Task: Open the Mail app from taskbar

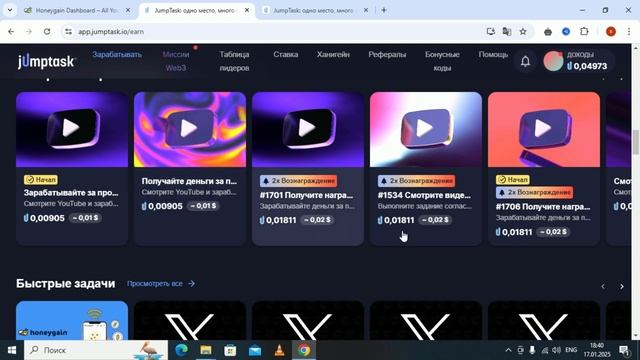Action: [x=255, y=350]
